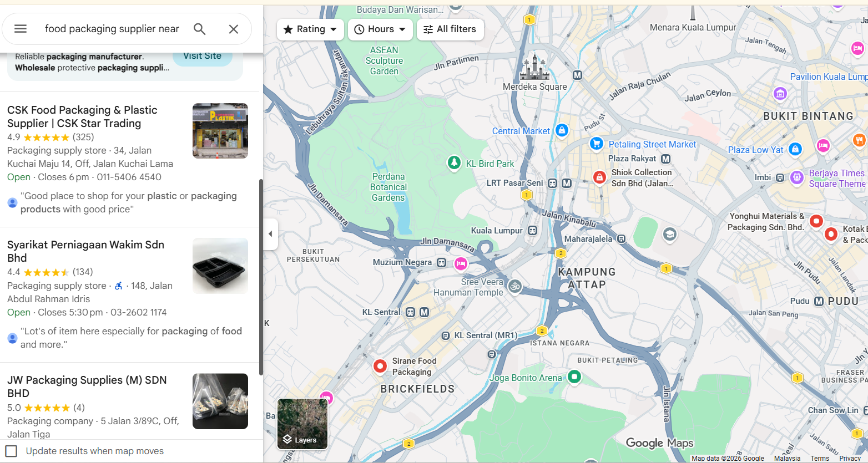Click Joga Bonito Arena green pin

tap(574, 377)
